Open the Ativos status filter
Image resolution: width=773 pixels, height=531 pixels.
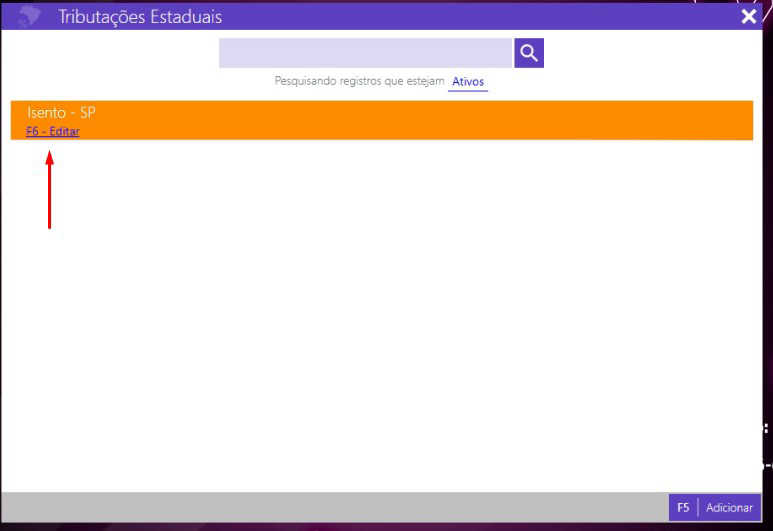468,82
